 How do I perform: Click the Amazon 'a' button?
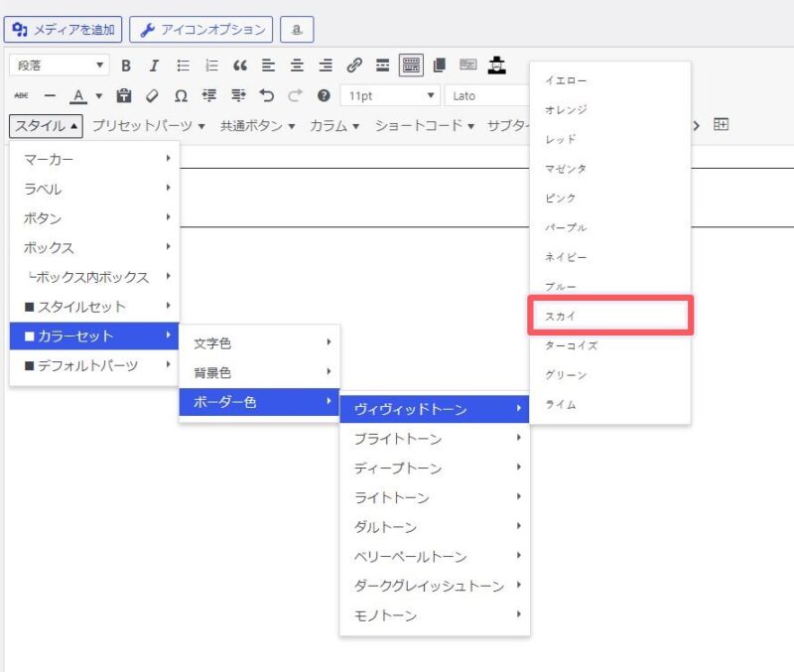(x=297, y=30)
